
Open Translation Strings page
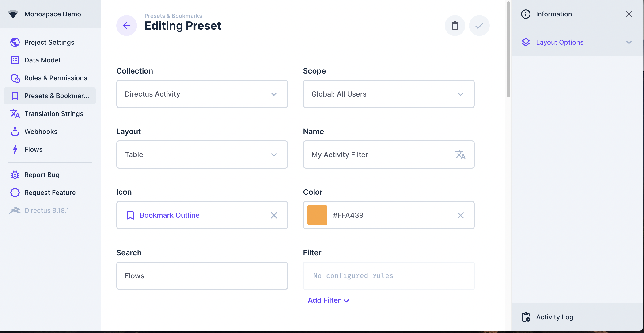pyautogui.click(x=49, y=114)
